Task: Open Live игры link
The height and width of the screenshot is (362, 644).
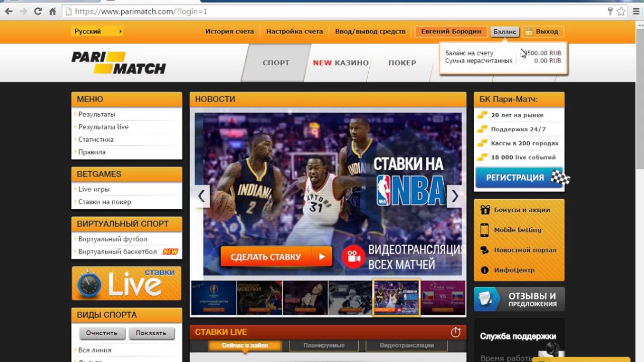Action: [94, 189]
